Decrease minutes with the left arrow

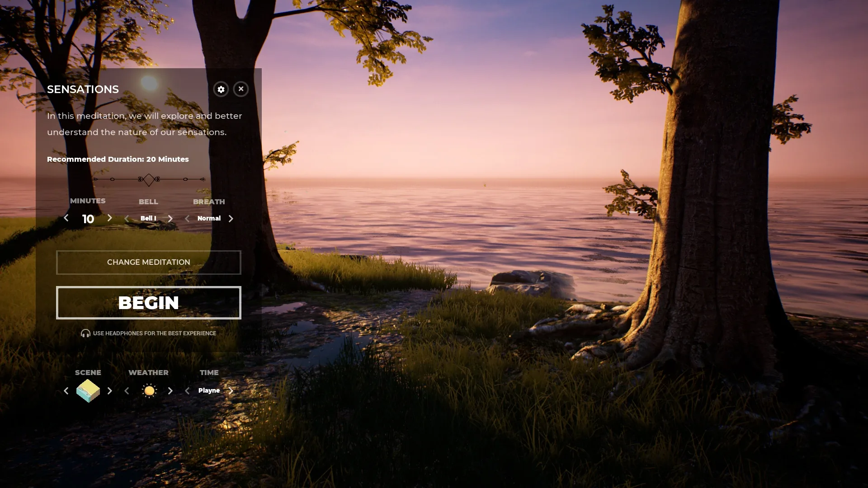click(x=66, y=218)
